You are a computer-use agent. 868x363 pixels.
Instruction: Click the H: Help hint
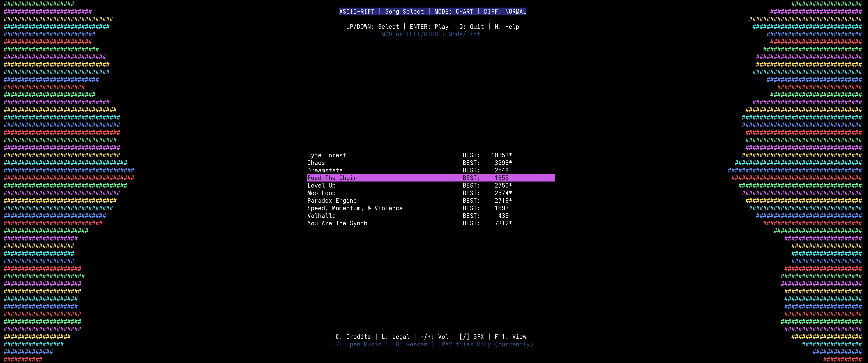(x=507, y=27)
